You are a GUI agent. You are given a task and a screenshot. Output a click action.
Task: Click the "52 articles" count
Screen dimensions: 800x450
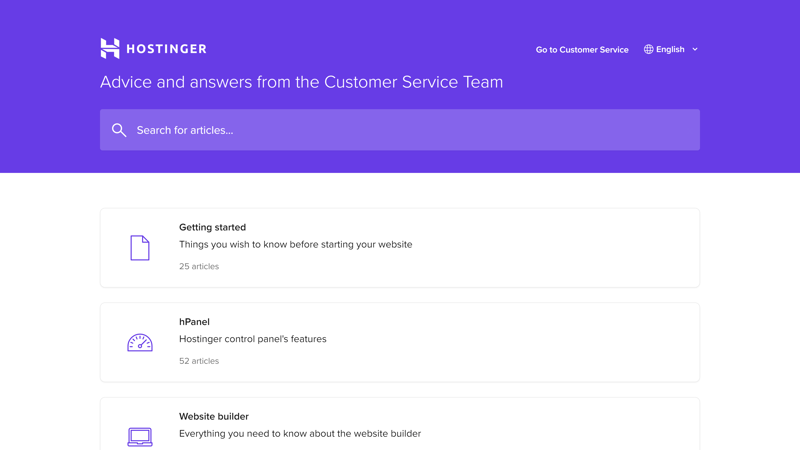tap(199, 361)
